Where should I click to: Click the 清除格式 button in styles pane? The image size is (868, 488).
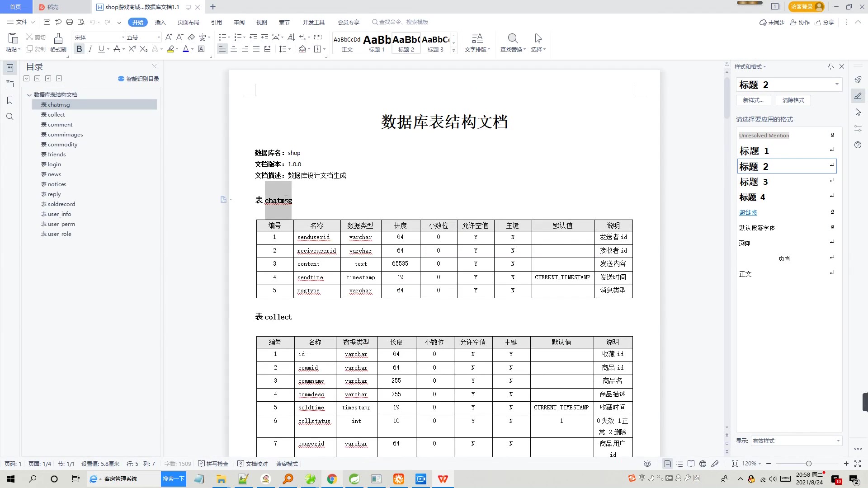tap(793, 100)
